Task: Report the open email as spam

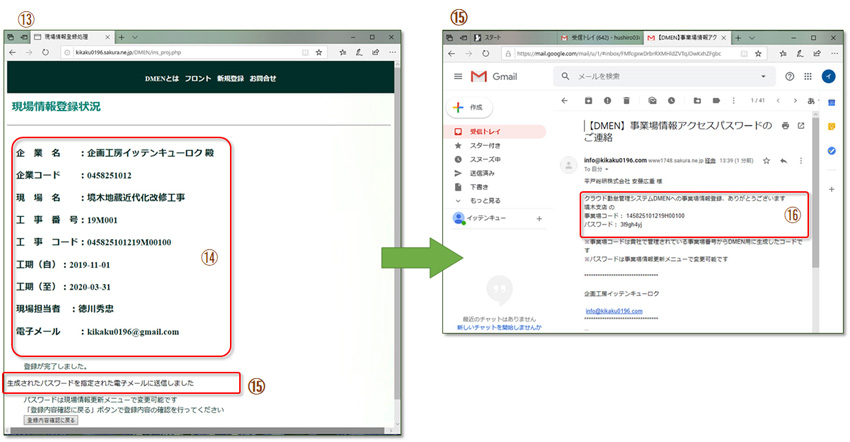Action: 607,100
